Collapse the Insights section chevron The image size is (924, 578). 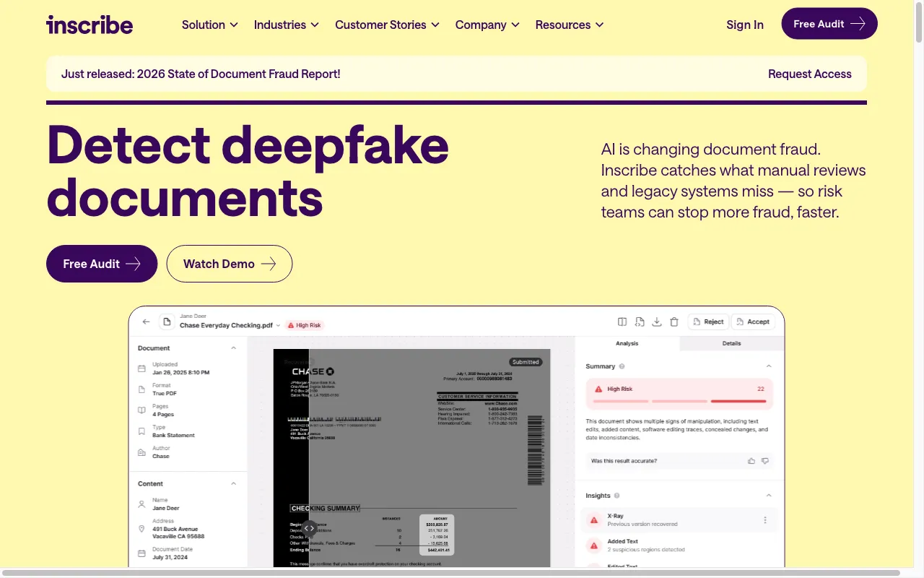click(769, 496)
